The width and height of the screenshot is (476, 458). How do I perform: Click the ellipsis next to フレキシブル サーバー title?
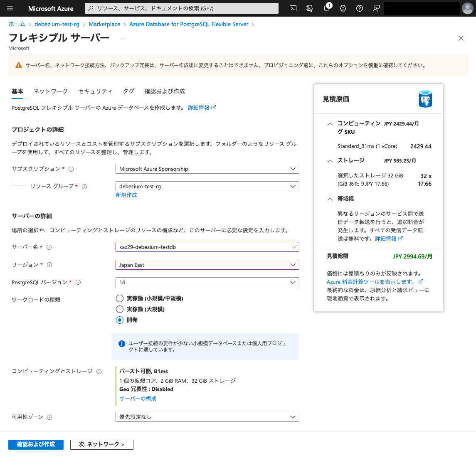click(x=123, y=38)
